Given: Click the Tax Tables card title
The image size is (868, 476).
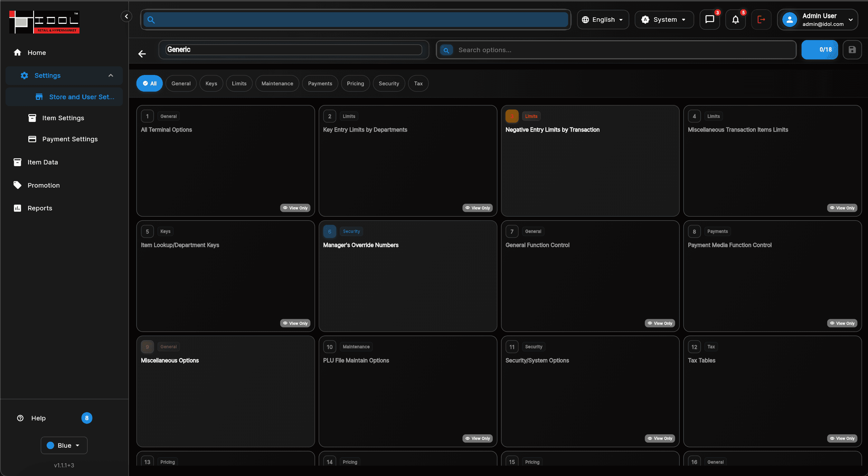Looking at the screenshot, I should 701,360.
